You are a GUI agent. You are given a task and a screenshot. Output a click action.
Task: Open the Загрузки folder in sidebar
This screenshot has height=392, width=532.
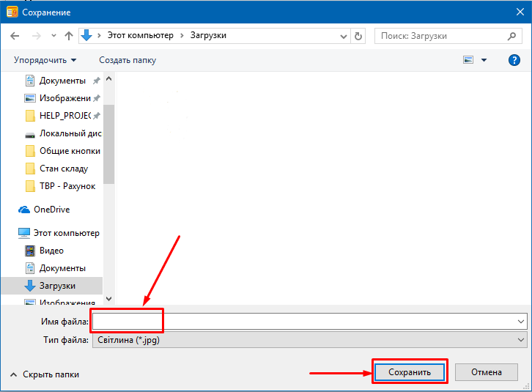[x=57, y=285]
